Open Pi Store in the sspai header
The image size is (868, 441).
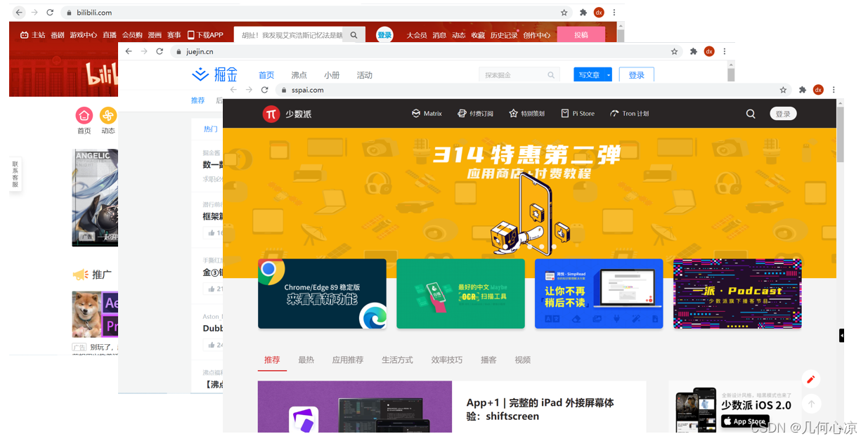tap(578, 113)
